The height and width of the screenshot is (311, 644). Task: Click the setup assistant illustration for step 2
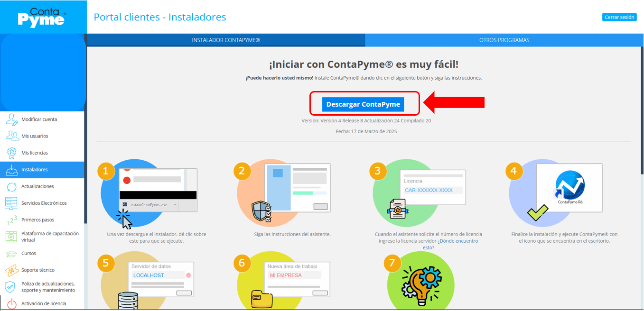pos(297,188)
